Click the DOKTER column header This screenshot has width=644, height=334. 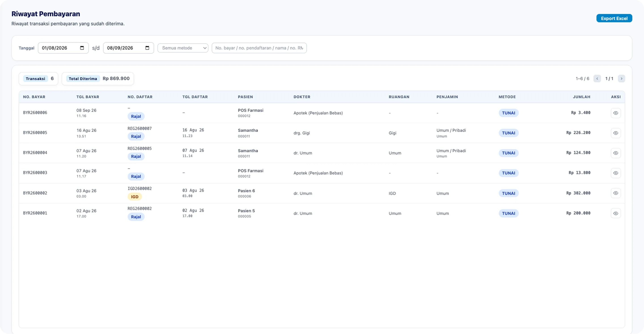pyautogui.click(x=302, y=97)
